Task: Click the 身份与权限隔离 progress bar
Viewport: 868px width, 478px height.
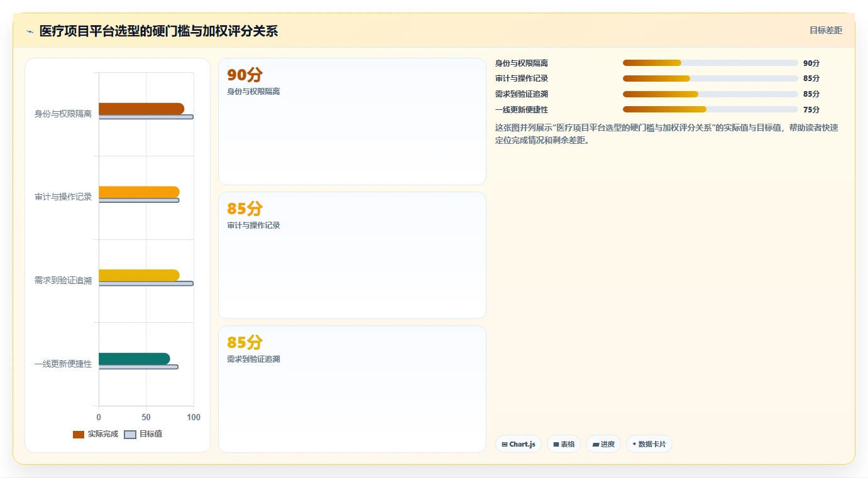Action: coord(710,63)
